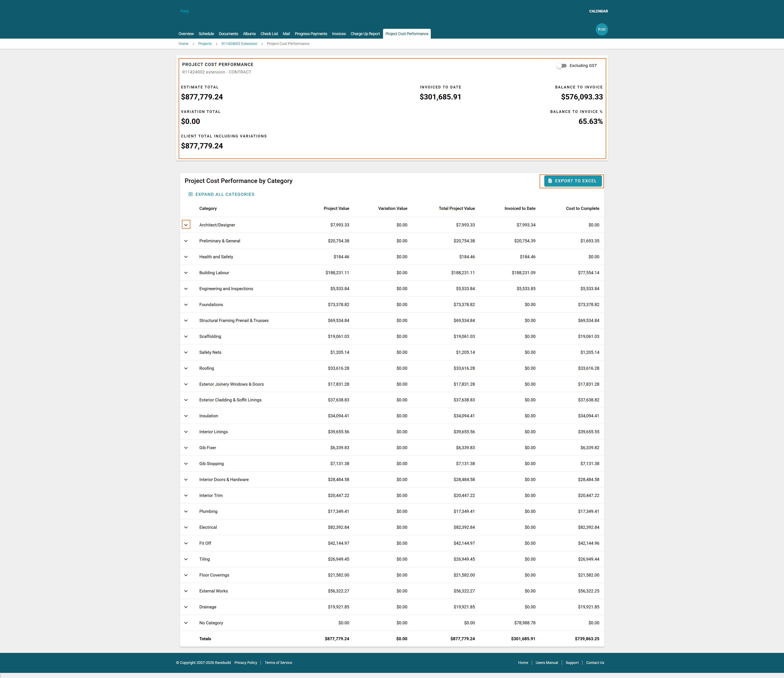Select the $877,779.24 Estimate Total value
This screenshot has width=784, height=678.
202,97
